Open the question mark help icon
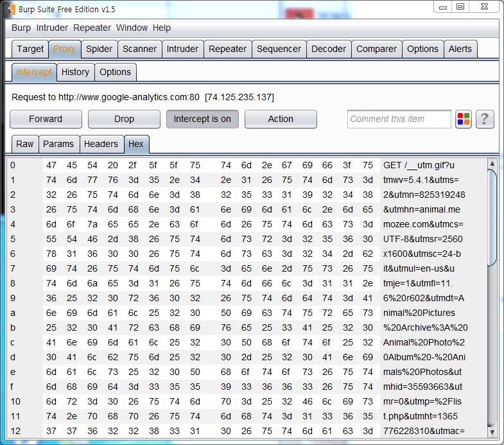504x445 pixels. [x=485, y=119]
